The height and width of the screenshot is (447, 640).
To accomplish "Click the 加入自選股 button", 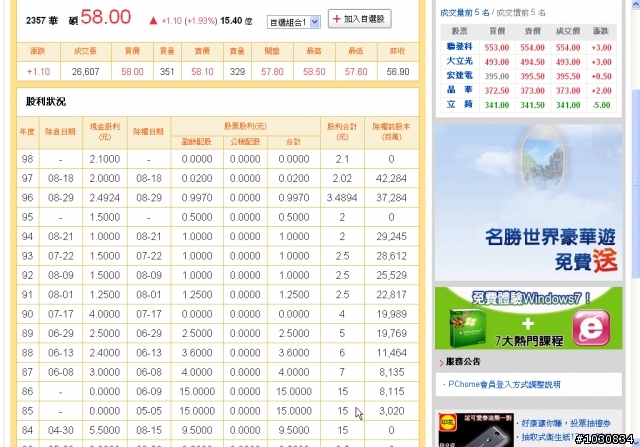I will 360,19.
